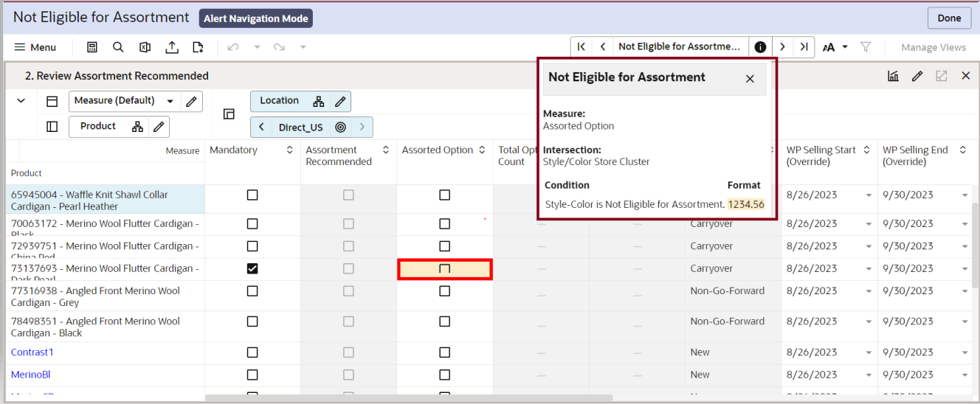Click the row axis layout icon
980x404 pixels.
[52, 101]
